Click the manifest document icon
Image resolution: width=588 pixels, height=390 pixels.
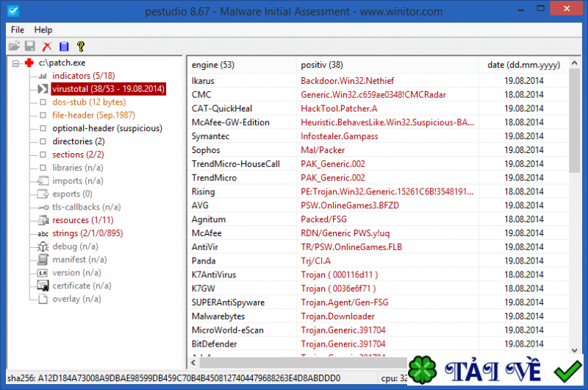43,259
